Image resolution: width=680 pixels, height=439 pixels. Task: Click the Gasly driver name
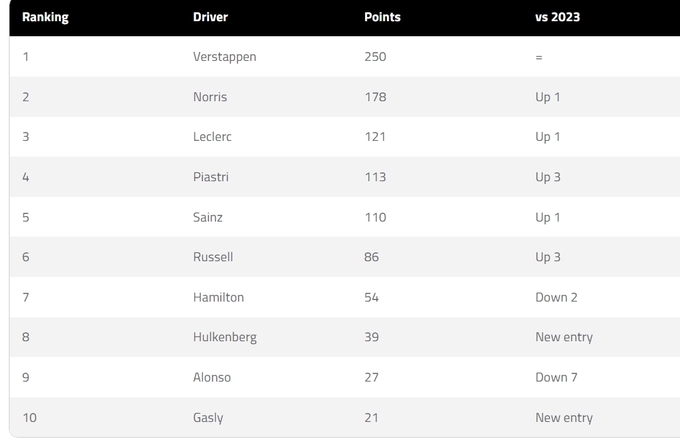click(208, 417)
